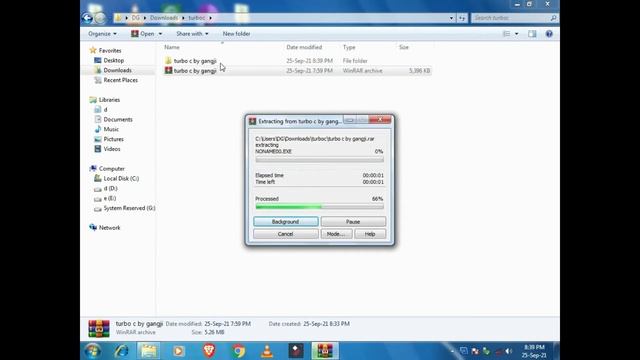The image size is (640, 360).
Task: Click the forward navigation arrow
Action: [100, 18]
